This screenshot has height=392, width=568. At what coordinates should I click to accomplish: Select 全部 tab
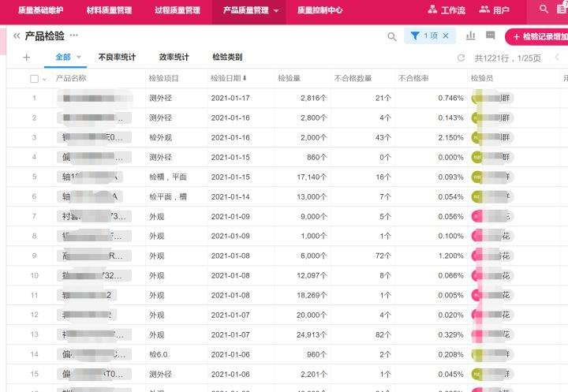click(63, 57)
